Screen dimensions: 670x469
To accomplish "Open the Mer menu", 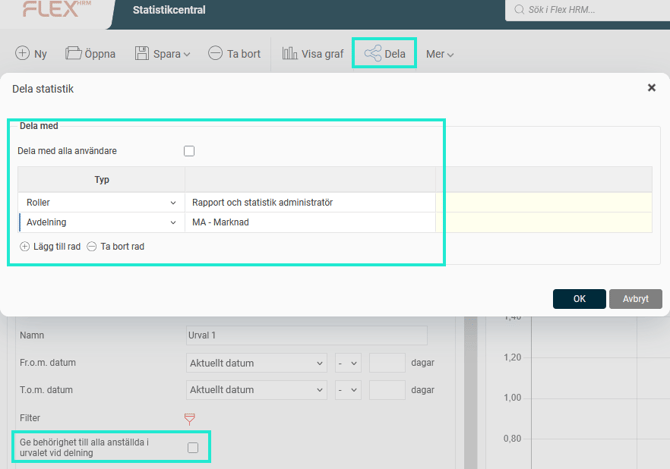I will click(x=440, y=54).
